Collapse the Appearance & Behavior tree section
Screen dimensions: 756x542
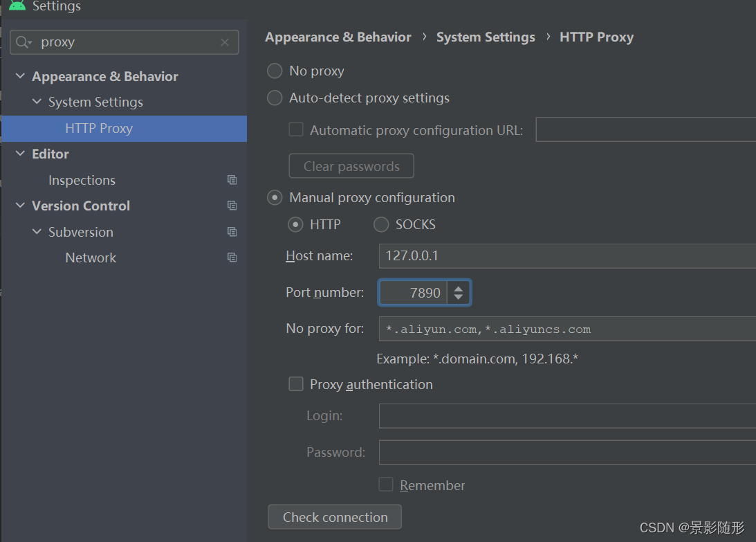pyautogui.click(x=20, y=75)
